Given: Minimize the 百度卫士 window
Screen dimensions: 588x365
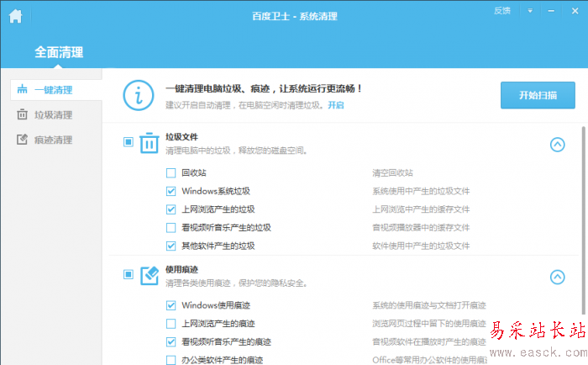Looking at the screenshot, I should 551,11.
